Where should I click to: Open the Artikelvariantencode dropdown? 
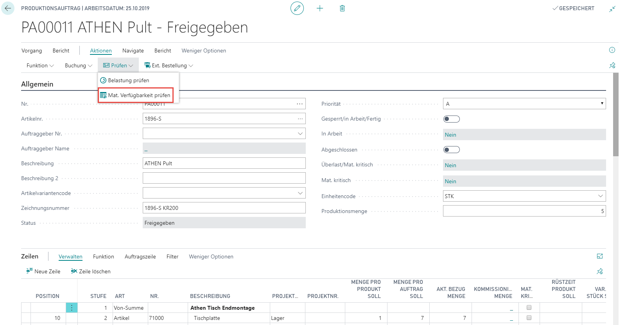(300, 193)
